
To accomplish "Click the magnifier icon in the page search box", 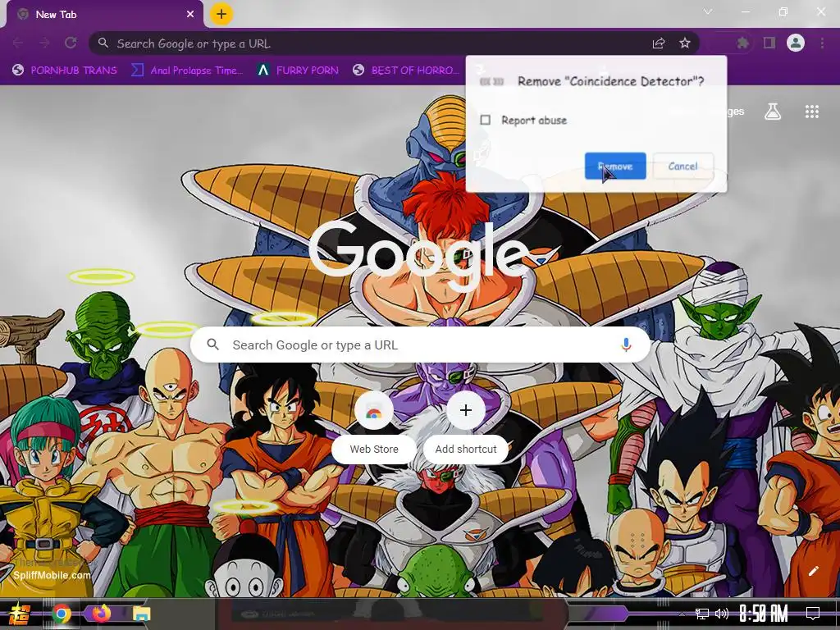I will 212,345.
